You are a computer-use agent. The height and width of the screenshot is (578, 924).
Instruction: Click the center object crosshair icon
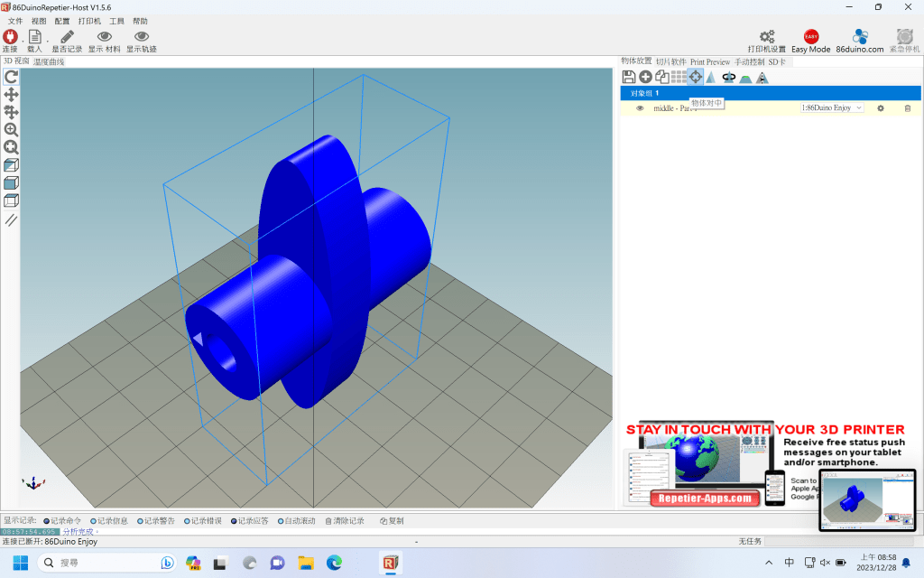click(695, 78)
